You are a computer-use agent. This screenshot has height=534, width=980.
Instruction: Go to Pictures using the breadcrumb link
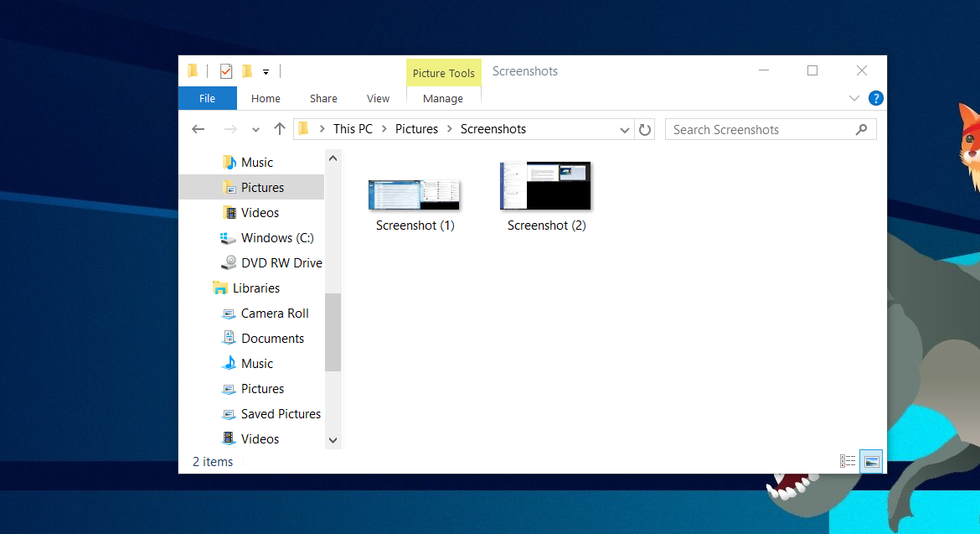point(416,128)
